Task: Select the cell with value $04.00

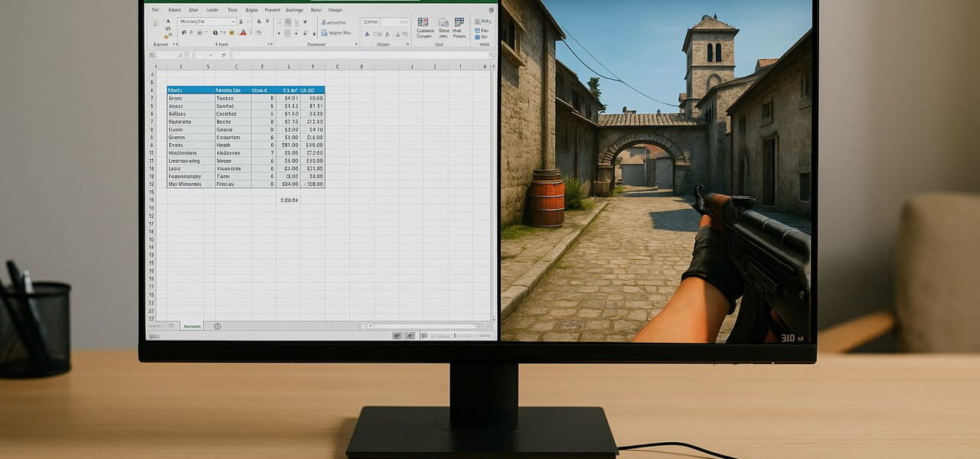Action: (288, 184)
